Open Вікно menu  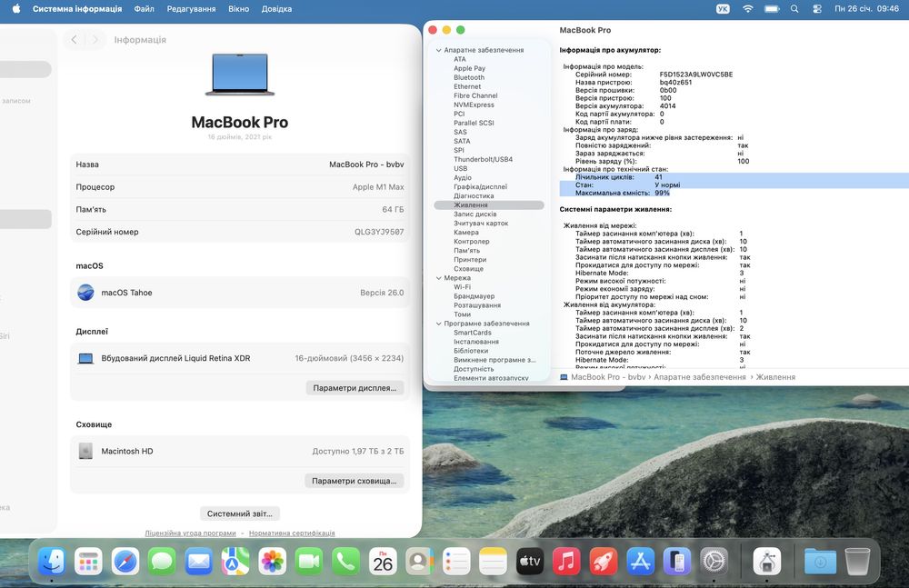pyautogui.click(x=238, y=9)
